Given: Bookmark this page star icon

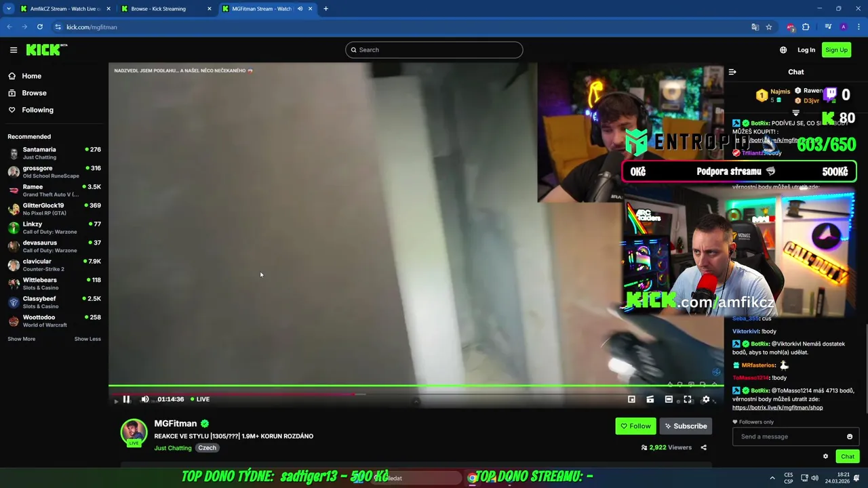Looking at the screenshot, I should tap(769, 27).
